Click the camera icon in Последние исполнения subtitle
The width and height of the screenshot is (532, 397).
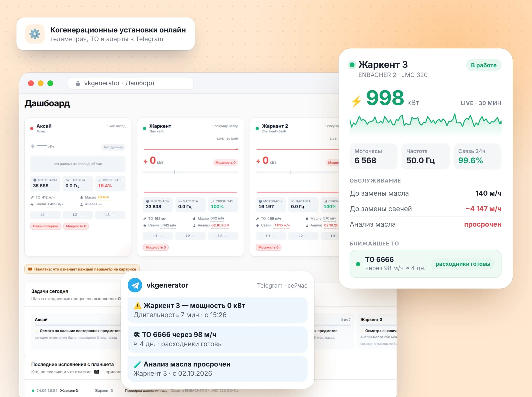(96, 372)
